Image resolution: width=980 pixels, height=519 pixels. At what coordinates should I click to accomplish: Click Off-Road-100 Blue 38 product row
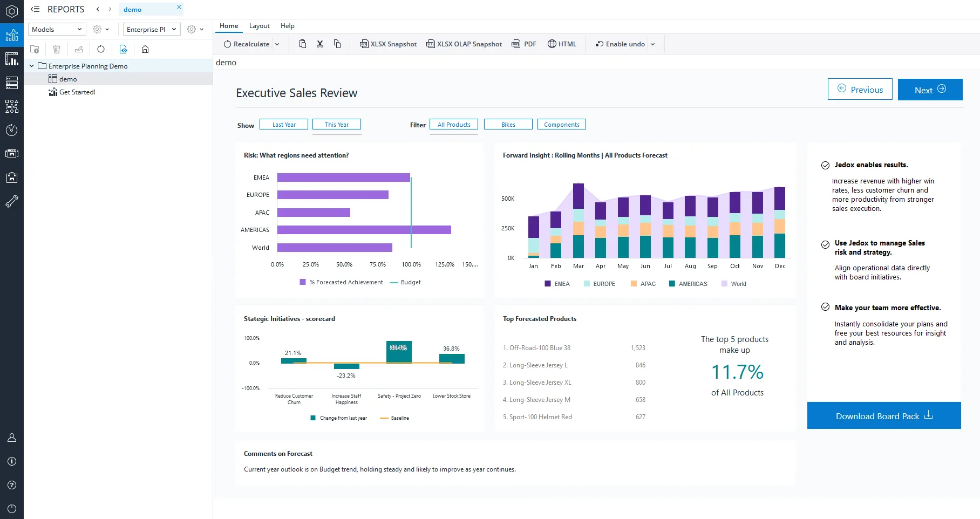click(x=574, y=348)
